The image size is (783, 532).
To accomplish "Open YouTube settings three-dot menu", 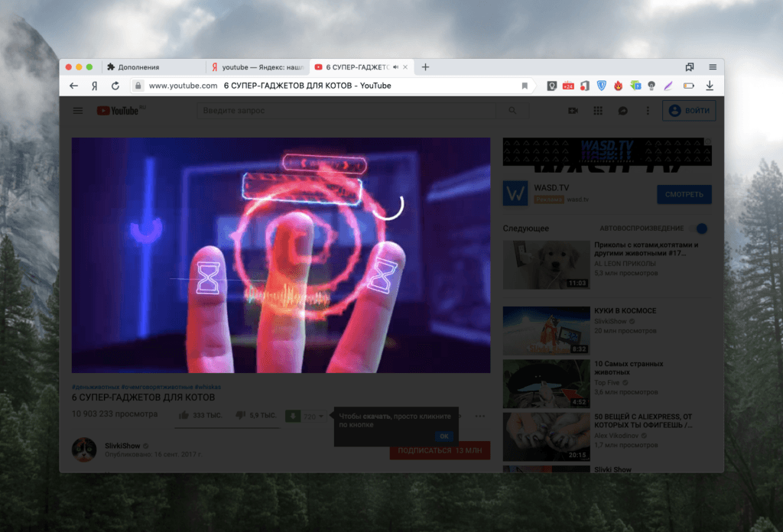I will tap(648, 111).
